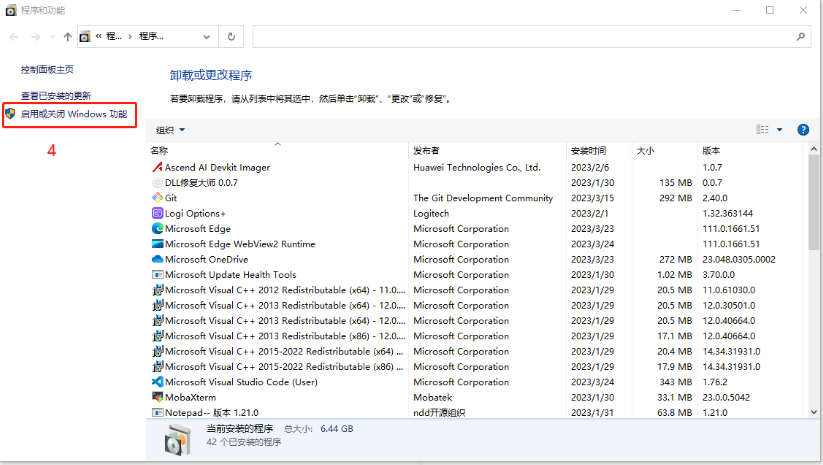The width and height of the screenshot is (823, 465).
Task: Click the Logitech publisher cell
Action: [x=431, y=213]
